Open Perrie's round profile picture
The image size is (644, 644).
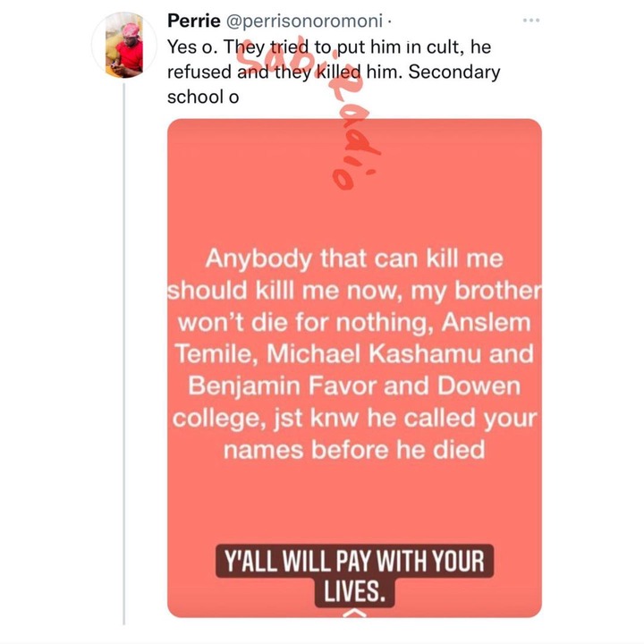124,46
